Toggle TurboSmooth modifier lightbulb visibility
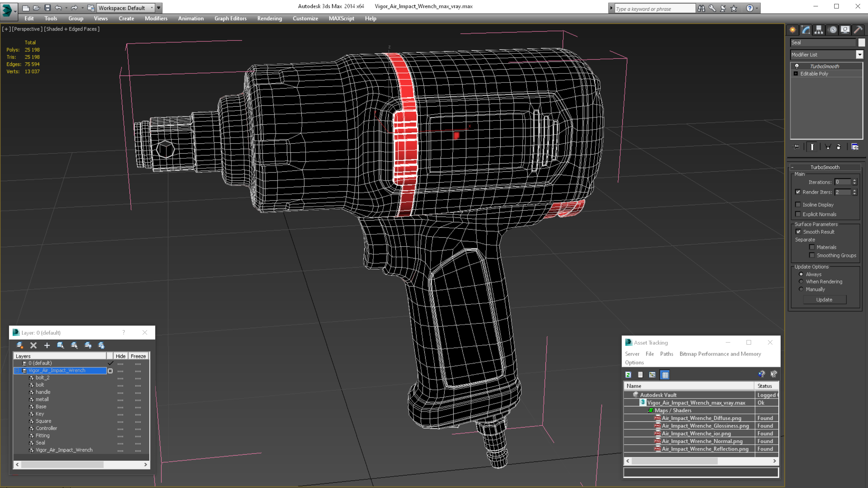The height and width of the screenshot is (488, 868). pyautogui.click(x=797, y=66)
